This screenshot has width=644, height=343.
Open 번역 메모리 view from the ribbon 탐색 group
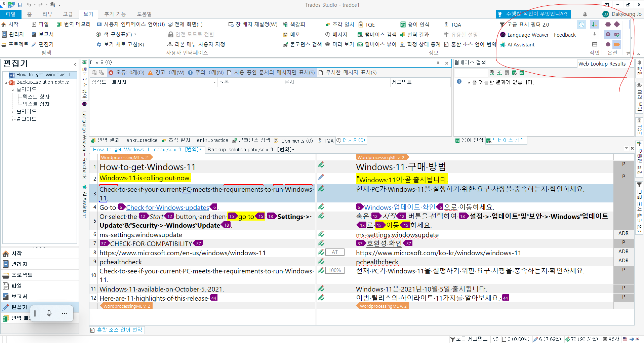click(74, 24)
